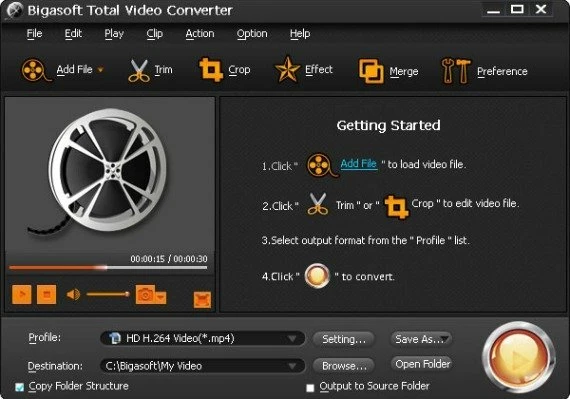Click the Add File link in Getting Started
Screen dimensions: 570x399
coord(359,164)
